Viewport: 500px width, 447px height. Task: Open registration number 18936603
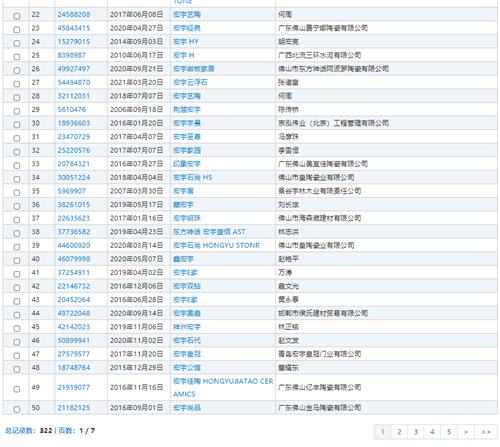tap(74, 123)
